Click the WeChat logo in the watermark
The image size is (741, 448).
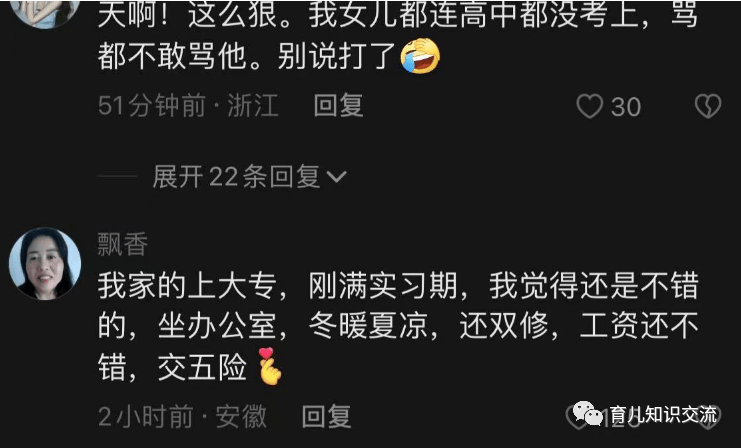[588, 414]
